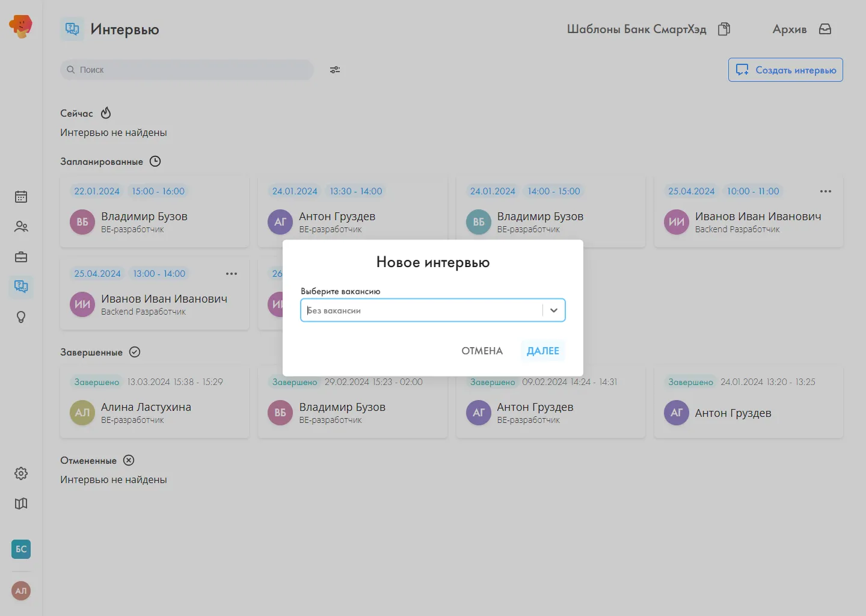Open the candidates people icon in sidebar
866x616 pixels.
coord(21,227)
